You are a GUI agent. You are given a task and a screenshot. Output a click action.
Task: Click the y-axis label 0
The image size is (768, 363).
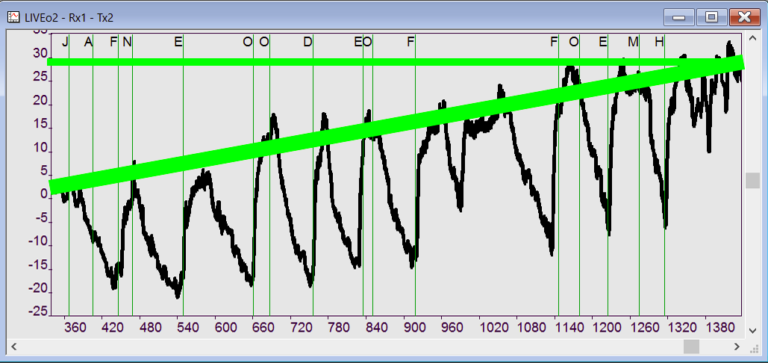[44, 195]
